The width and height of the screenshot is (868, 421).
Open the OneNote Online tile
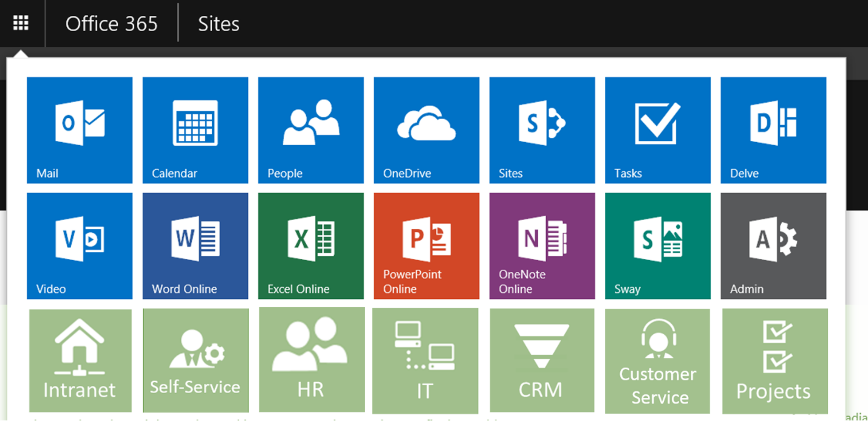542,246
